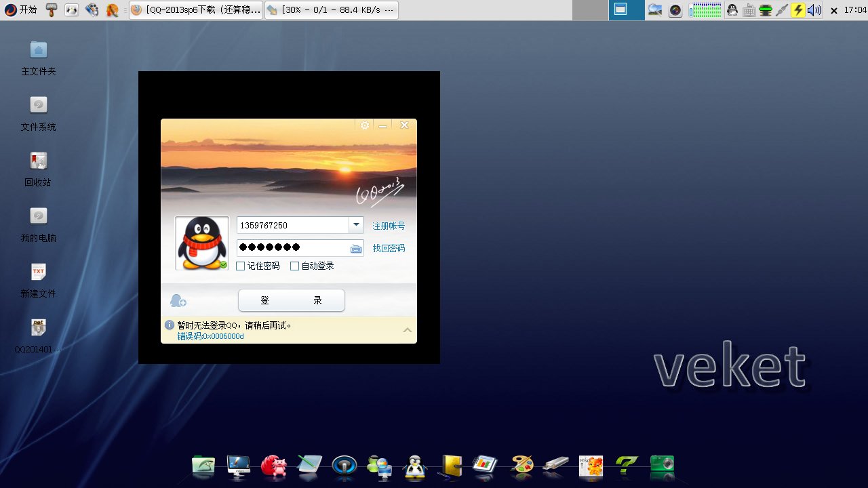Expand the QQ account dropdown arrow
This screenshot has width=868, height=488.
pyautogui.click(x=356, y=225)
